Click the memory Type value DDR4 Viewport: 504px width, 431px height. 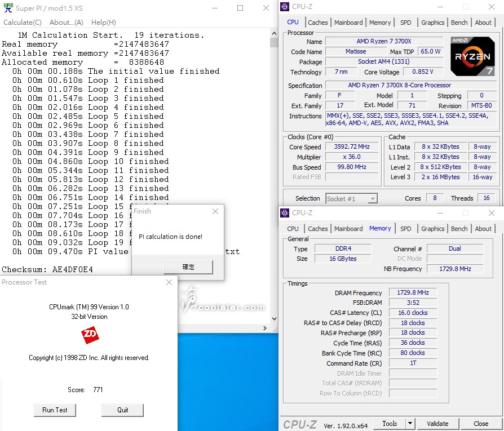pyautogui.click(x=343, y=248)
